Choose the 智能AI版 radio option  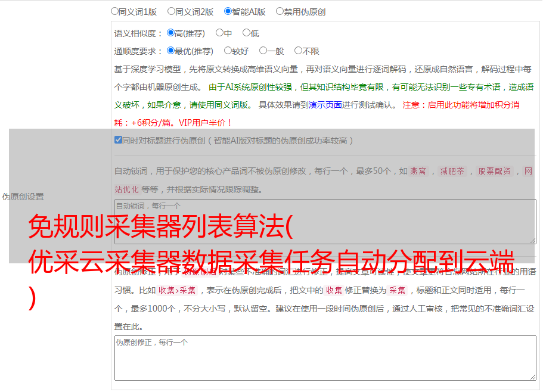[228, 11]
